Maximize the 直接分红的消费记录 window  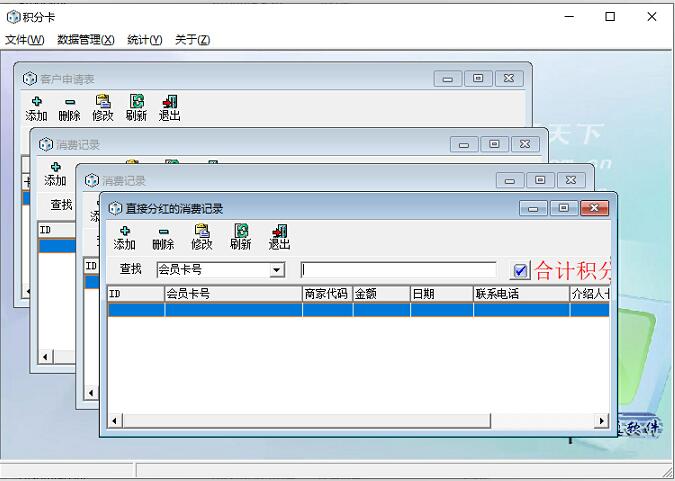click(x=564, y=208)
